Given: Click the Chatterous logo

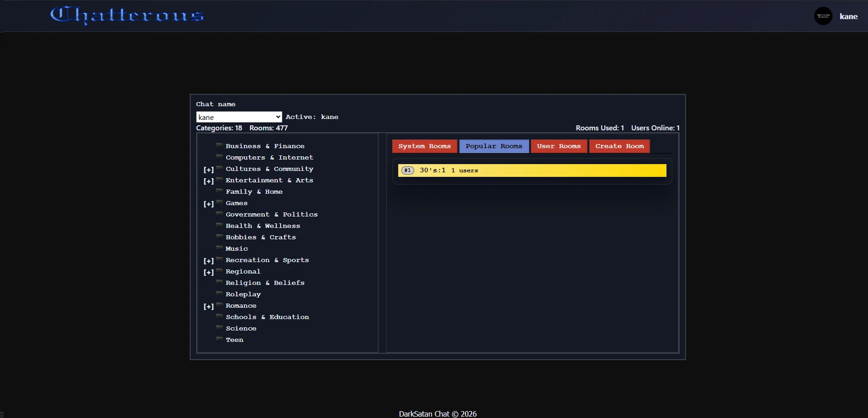Looking at the screenshot, I should 127,15.
